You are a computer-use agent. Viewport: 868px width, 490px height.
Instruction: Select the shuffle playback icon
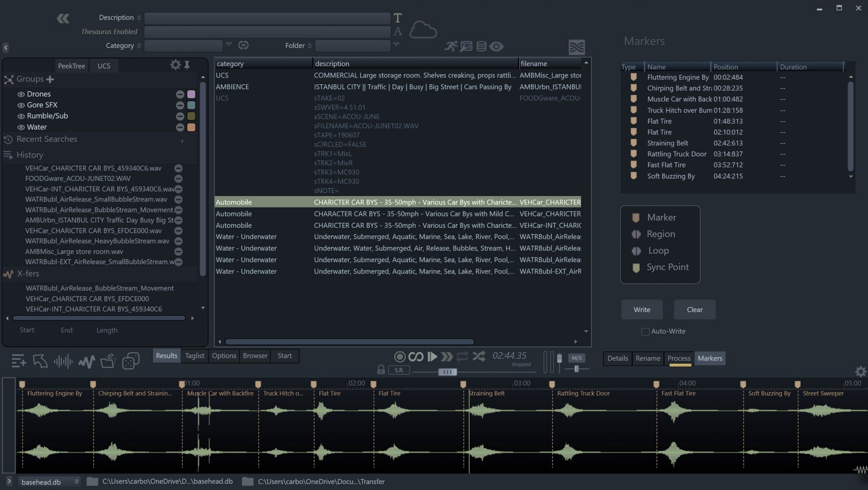click(479, 357)
